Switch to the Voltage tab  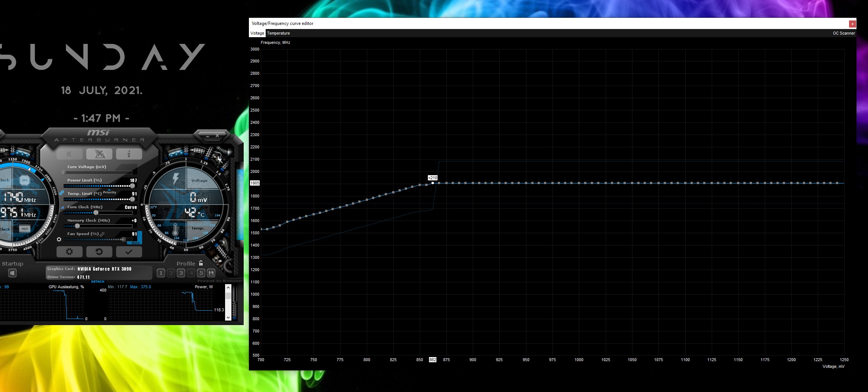257,33
